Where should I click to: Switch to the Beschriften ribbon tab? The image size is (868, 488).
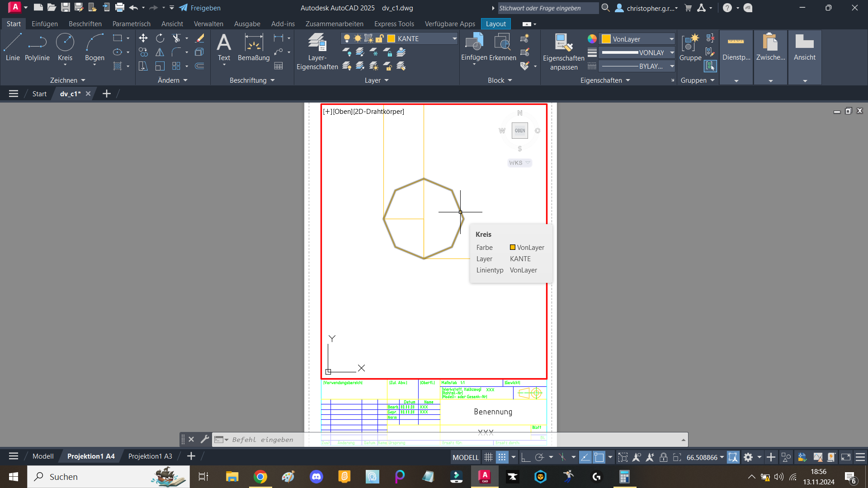tap(85, 23)
